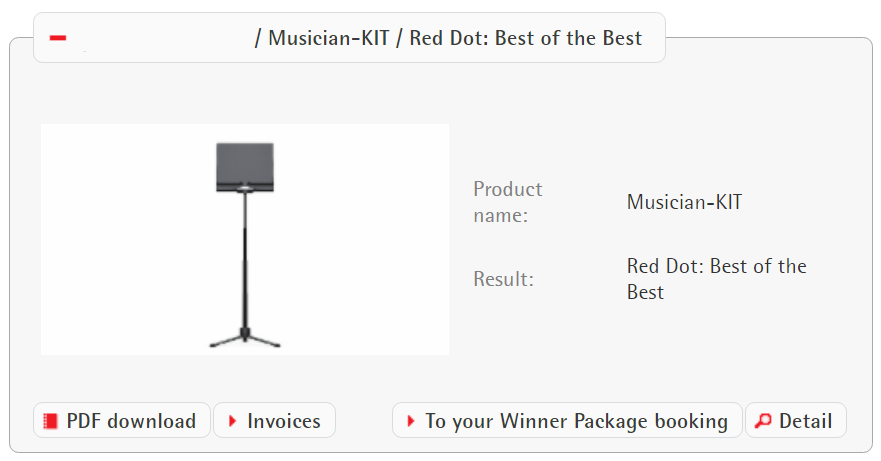Image resolution: width=881 pixels, height=461 pixels.
Task: Click the music stand product image
Action: (x=245, y=239)
